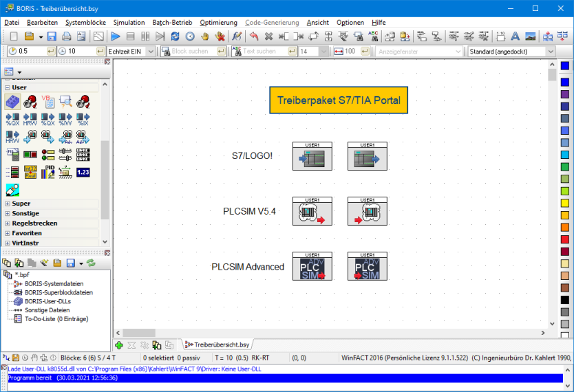The width and height of the screenshot is (574, 392).
Task: Switch to the Treiberübersicht.bsy tab
Action: coord(217,345)
